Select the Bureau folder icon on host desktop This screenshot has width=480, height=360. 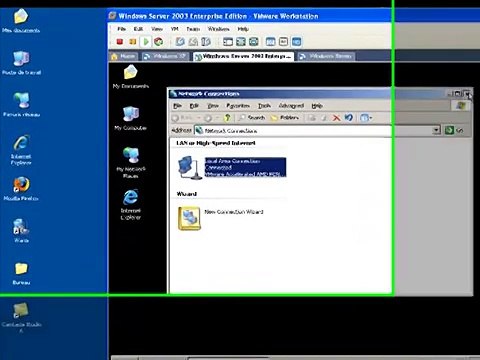tap(21, 273)
